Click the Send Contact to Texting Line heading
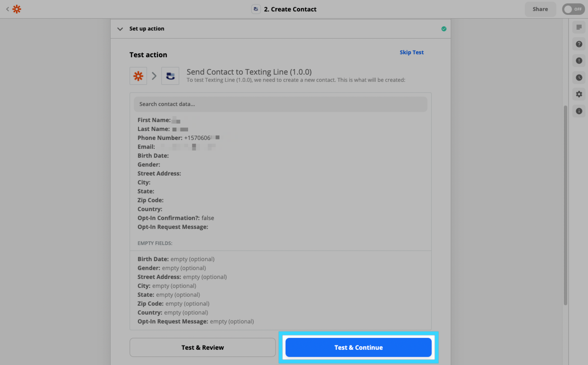This screenshot has height=365, width=588. click(249, 72)
